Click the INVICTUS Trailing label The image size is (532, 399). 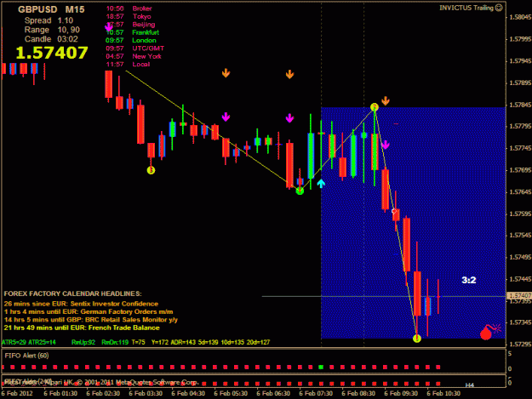click(466, 8)
